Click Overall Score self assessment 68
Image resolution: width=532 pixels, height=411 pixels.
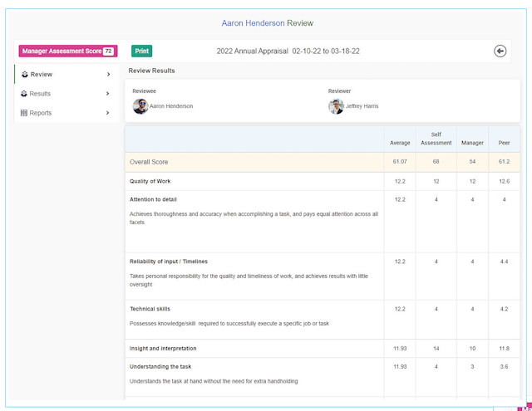436,162
